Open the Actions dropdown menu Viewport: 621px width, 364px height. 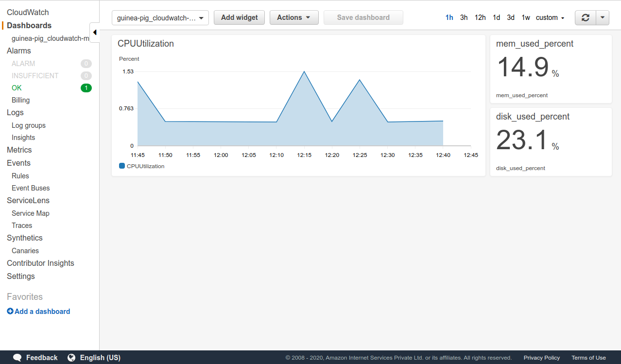(x=294, y=17)
